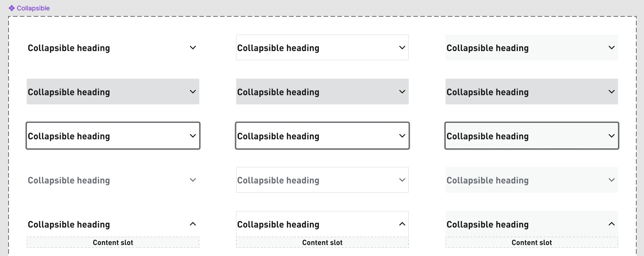Toggle the dark gray right-column collapsible closed
This screenshot has width=644, height=256.
tap(531, 92)
